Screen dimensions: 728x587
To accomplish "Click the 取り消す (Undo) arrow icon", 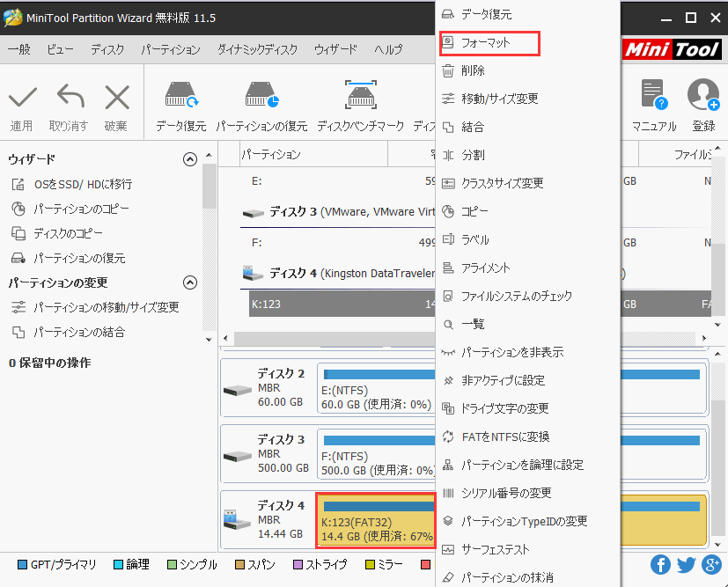I will tap(70, 97).
